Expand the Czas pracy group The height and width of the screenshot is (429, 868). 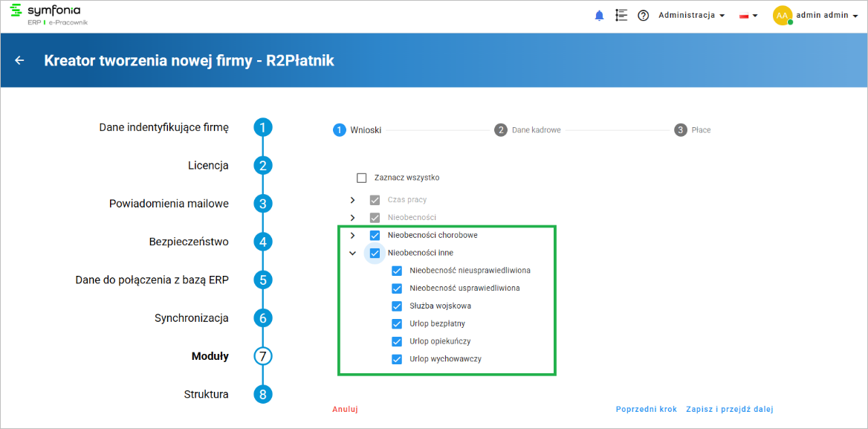[x=352, y=200]
